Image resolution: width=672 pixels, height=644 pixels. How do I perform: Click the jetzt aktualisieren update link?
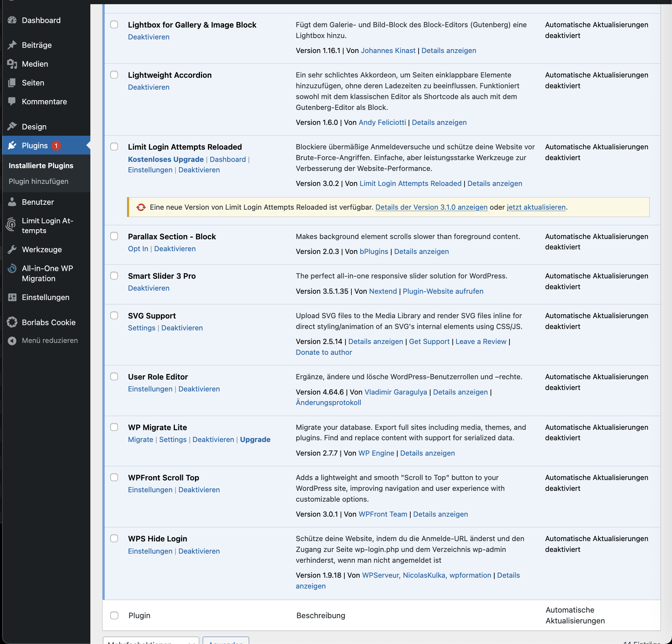(x=536, y=207)
